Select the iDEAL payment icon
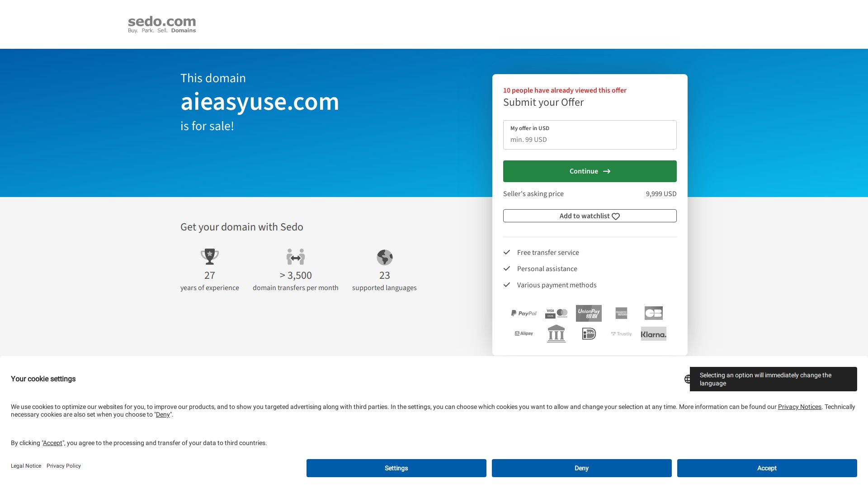 point(589,333)
